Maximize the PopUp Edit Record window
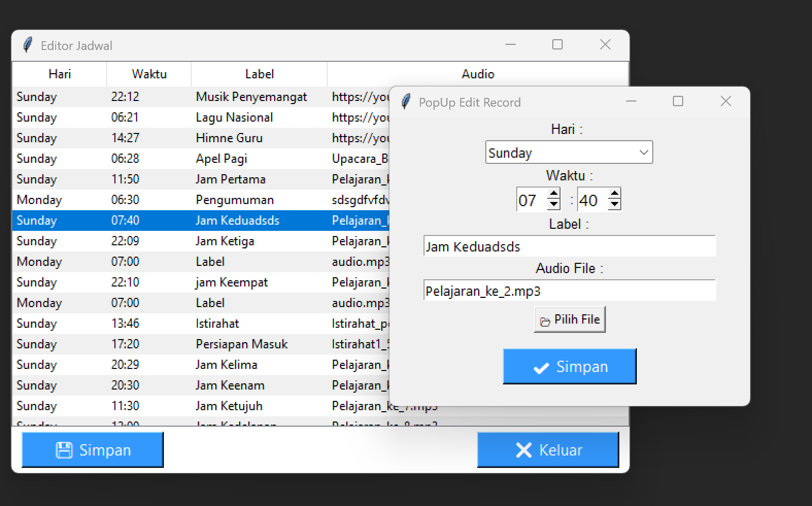 pyautogui.click(x=678, y=102)
